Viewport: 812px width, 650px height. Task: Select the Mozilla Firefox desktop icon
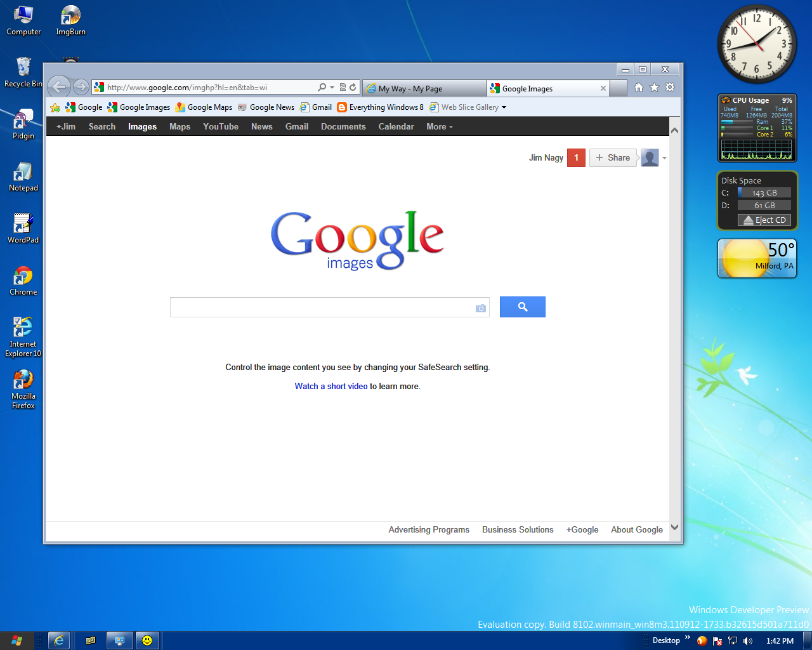point(23,389)
